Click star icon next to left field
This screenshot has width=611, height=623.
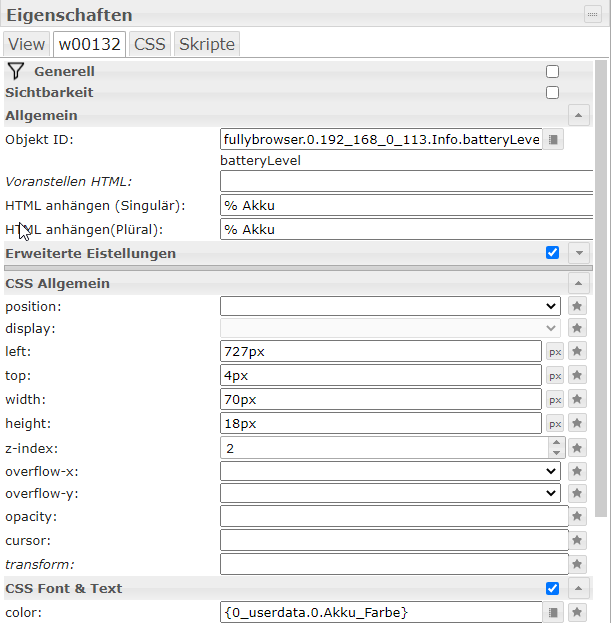(x=577, y=351)
